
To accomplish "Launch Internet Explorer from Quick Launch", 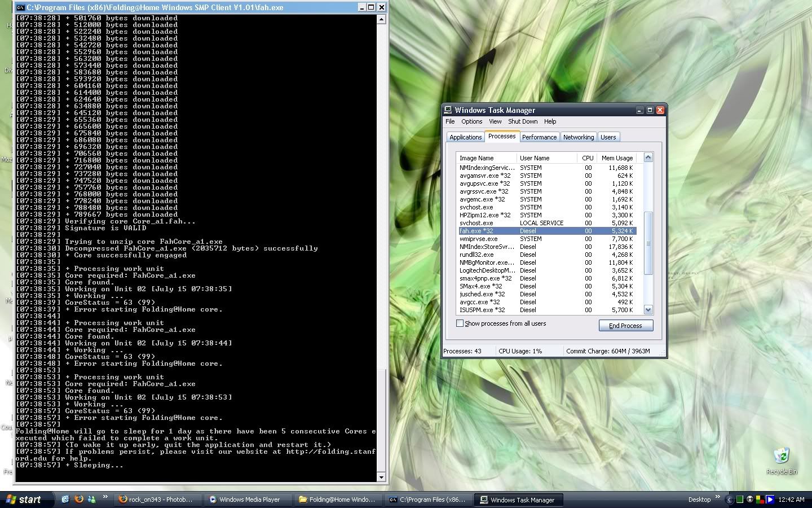I will point(65,500).
